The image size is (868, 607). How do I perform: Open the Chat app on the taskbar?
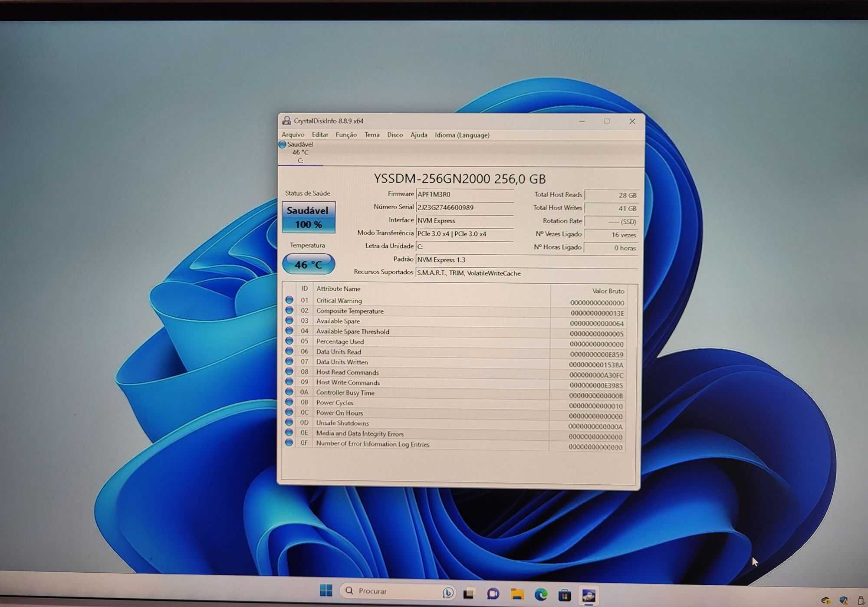[493, 594]
